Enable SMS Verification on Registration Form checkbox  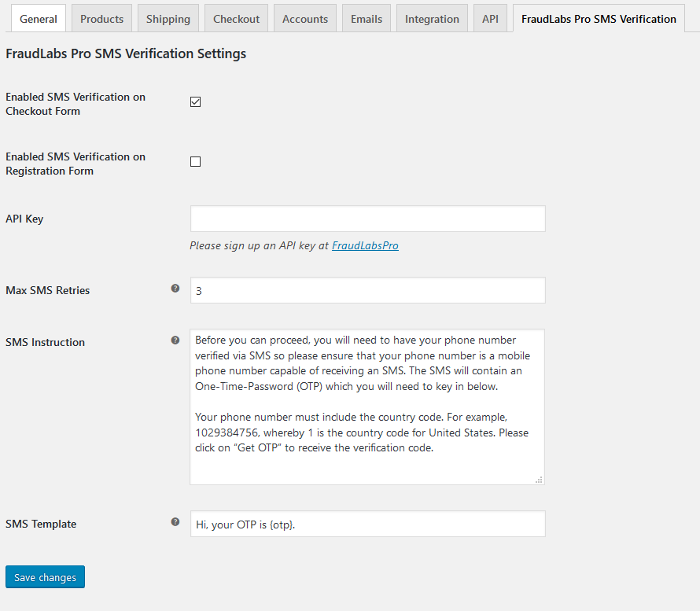pos(195,161)
